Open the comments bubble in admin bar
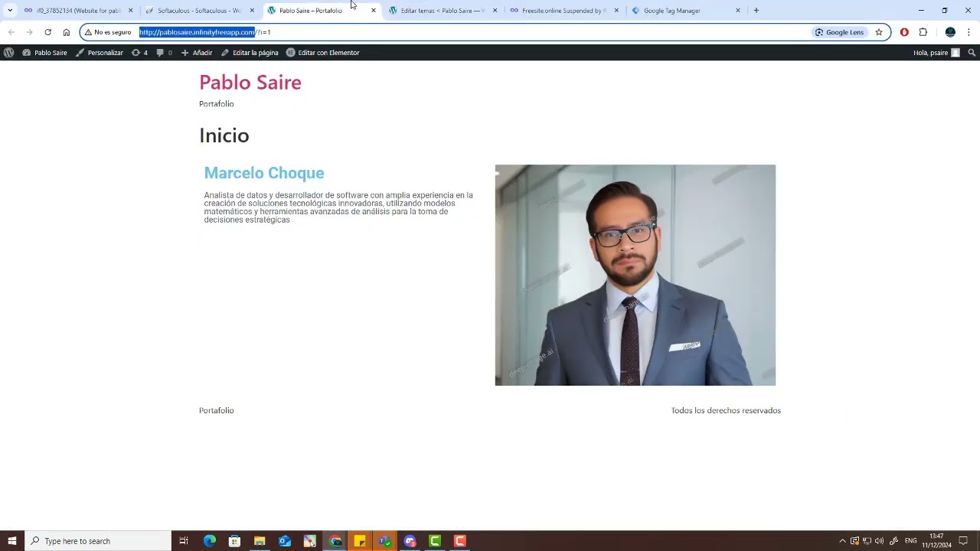 pyautogui.click(x=164, y=53)
